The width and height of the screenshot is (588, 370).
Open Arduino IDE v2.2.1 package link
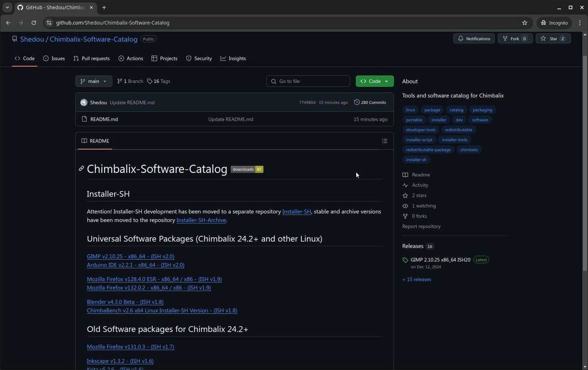(136, 265)
